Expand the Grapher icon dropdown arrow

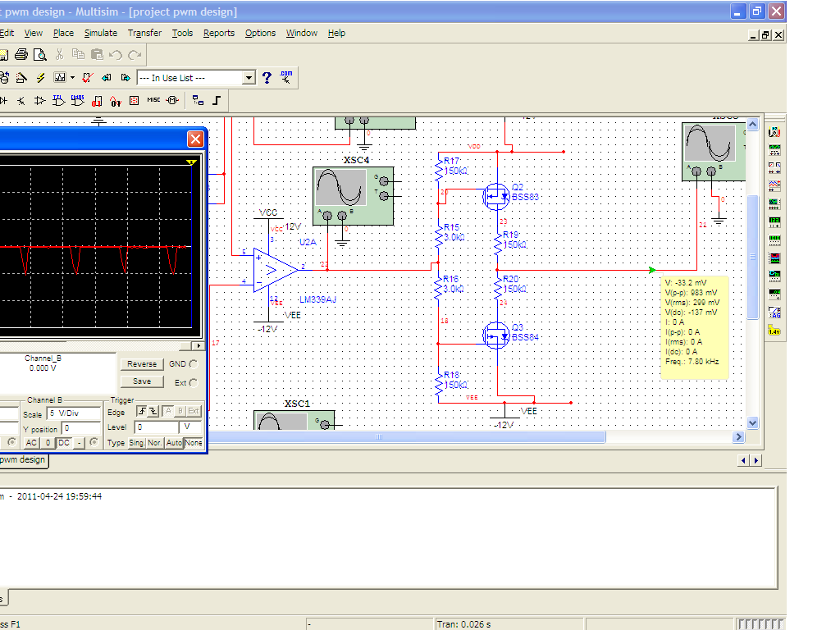pos(72,78)
